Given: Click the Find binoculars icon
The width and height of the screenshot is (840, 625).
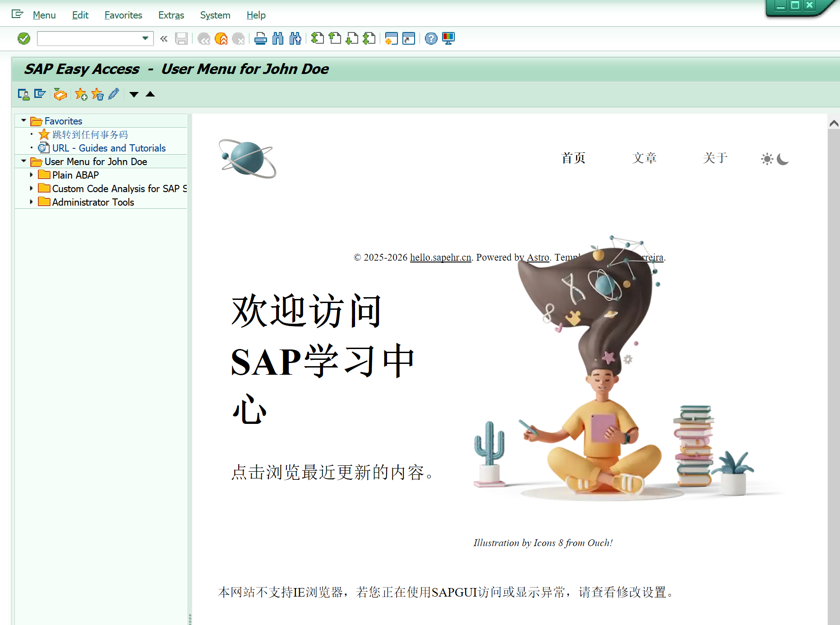Looking at the screenshot, I should (278, 39).
